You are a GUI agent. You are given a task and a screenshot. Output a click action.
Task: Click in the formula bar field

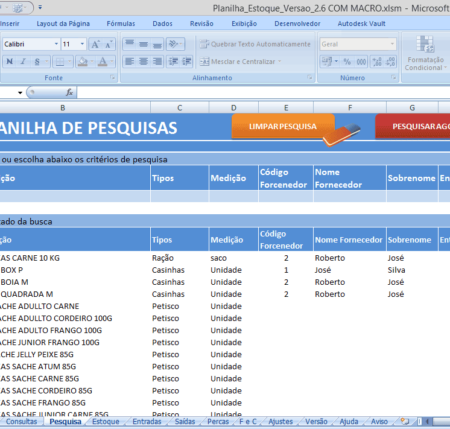[x=263, y=92]
